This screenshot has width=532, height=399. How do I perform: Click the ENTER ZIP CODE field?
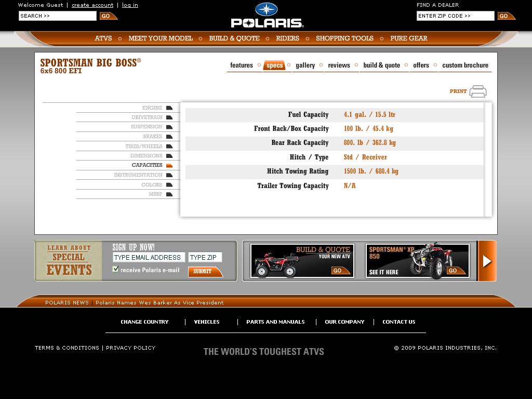455,16
